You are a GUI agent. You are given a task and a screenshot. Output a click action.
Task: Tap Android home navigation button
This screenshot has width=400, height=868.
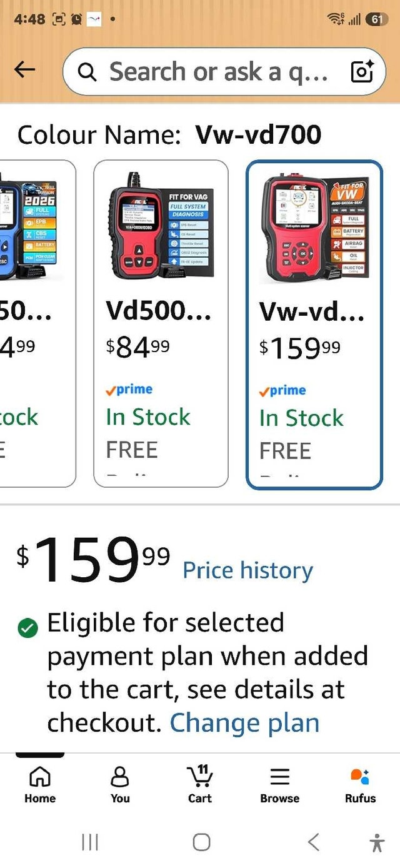pos(201,842)
